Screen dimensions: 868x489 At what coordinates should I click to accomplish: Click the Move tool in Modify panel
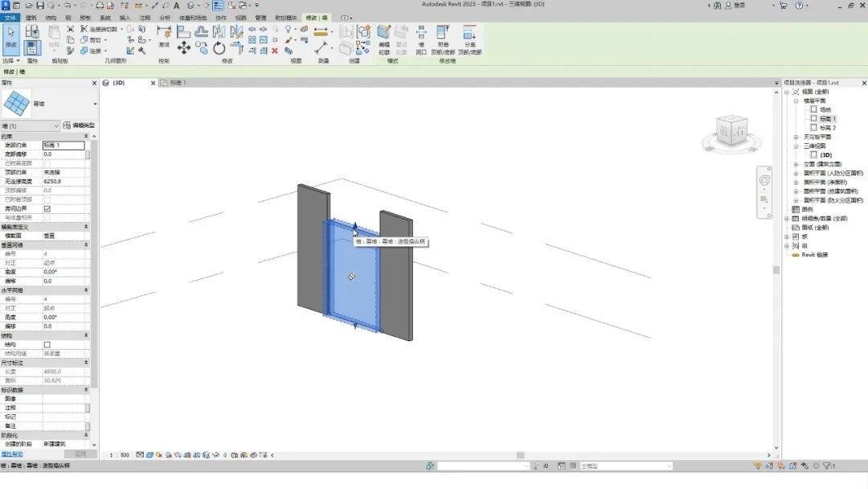point(184,48)
